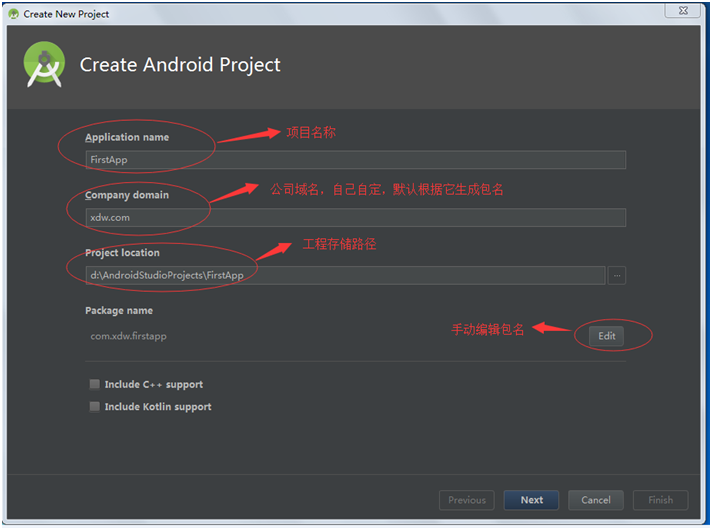Click the Project location path field
The width and height of the screenshot is (712, 530).
tap(345, 275)
